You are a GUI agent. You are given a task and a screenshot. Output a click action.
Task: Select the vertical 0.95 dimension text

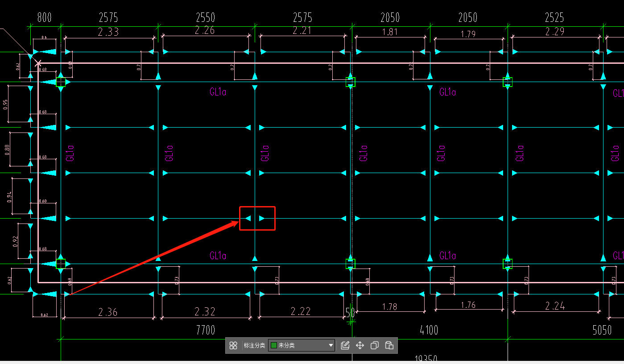click(x=5, y=104)
